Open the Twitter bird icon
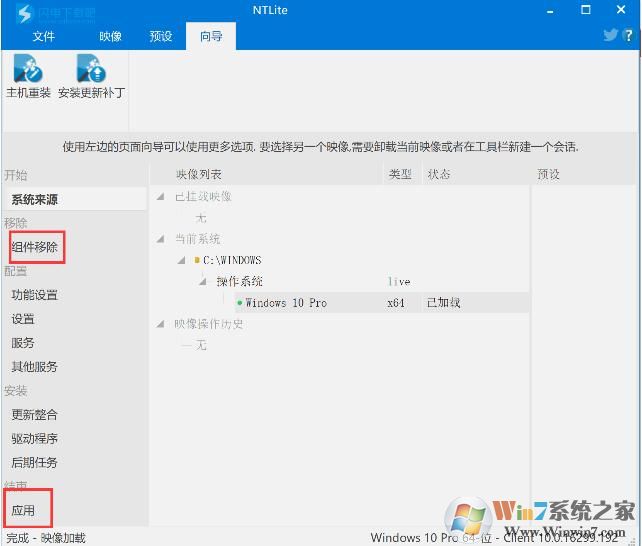642x546 pixels. click(610, 35)
